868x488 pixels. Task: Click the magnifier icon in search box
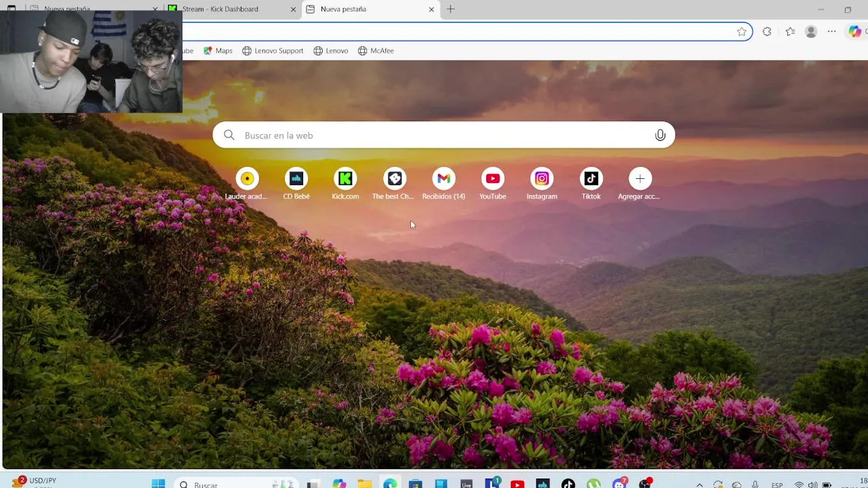[x=229, y=135]
